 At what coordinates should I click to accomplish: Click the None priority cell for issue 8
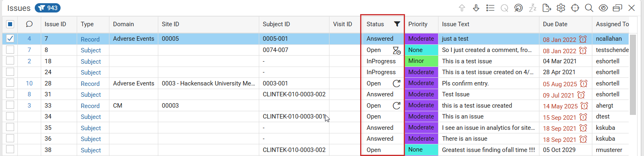421,50
